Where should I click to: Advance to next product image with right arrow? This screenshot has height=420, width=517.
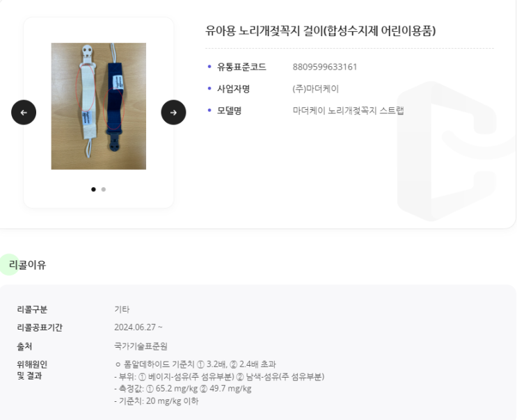pyautogui.click(x=173, y=113)
